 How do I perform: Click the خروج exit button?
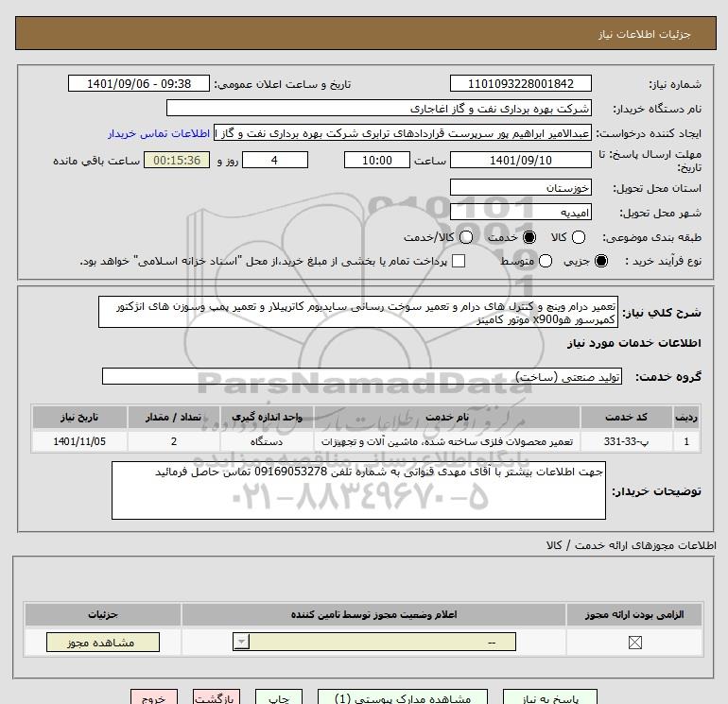point(154,698)
